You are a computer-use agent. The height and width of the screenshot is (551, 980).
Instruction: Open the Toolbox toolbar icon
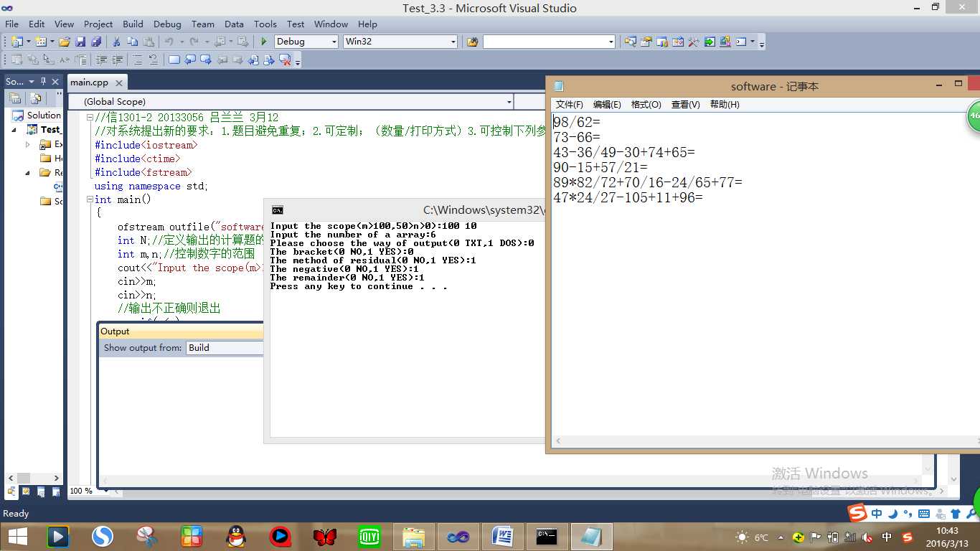pyautogui.click(x=694, y=42)
